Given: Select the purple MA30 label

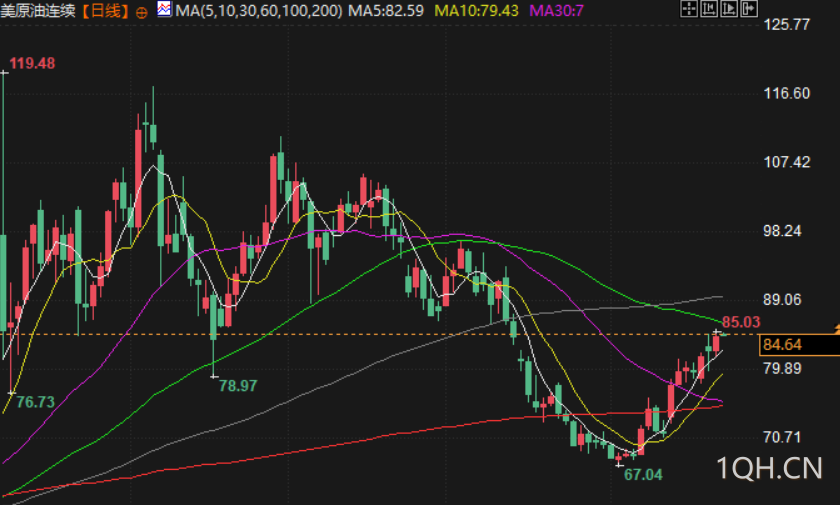Looking at the screenshot, I should tap(556, 11).
